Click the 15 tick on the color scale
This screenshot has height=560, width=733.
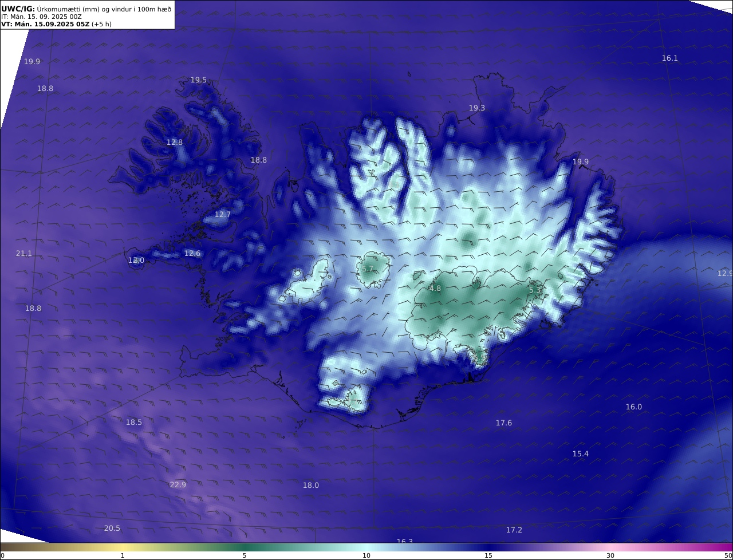488,555
